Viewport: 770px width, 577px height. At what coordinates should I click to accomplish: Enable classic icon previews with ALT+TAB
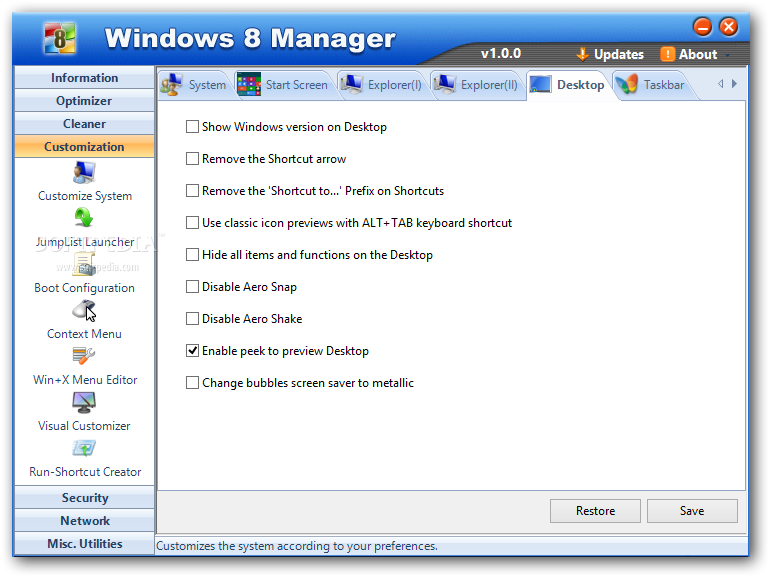(x=192, y=222)
